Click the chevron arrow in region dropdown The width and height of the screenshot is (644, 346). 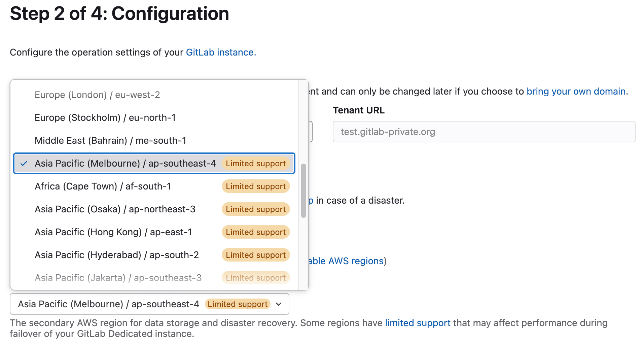pos(279,304)
